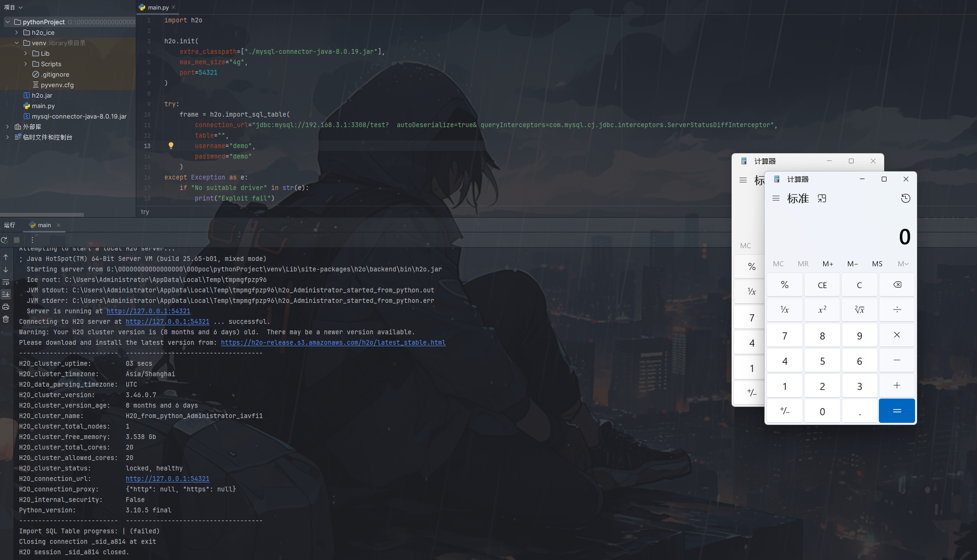Screen dimensions: 977x560
Task: Collapse the venv folder node
Action: pos(17,43)
